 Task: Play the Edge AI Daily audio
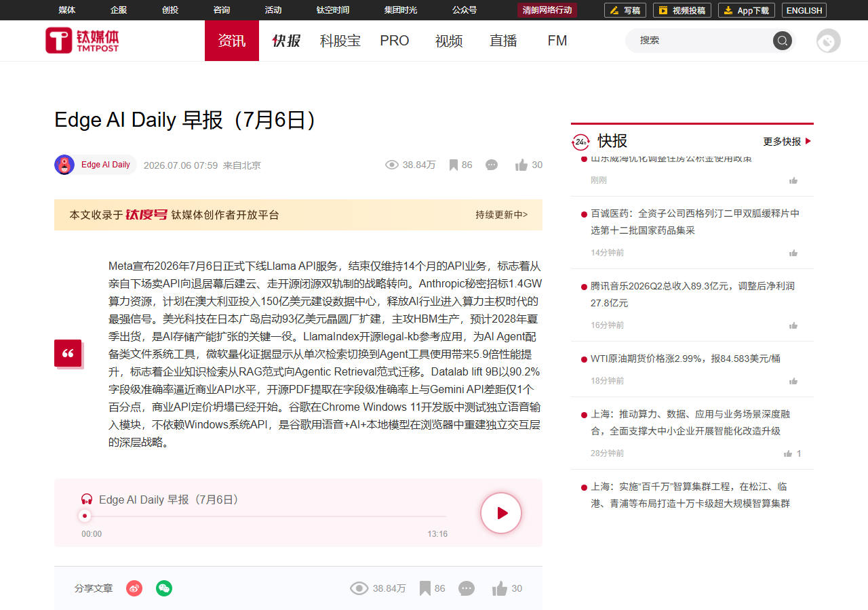coord(501,513)
